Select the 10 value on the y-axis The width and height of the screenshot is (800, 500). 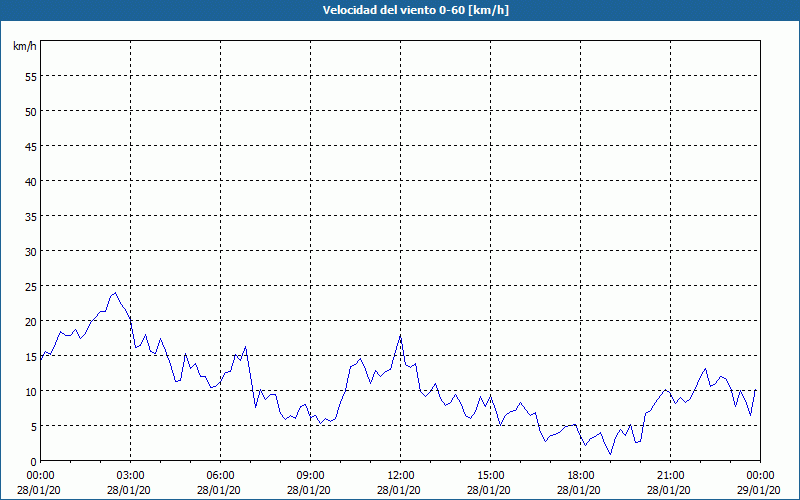(31, 391)
